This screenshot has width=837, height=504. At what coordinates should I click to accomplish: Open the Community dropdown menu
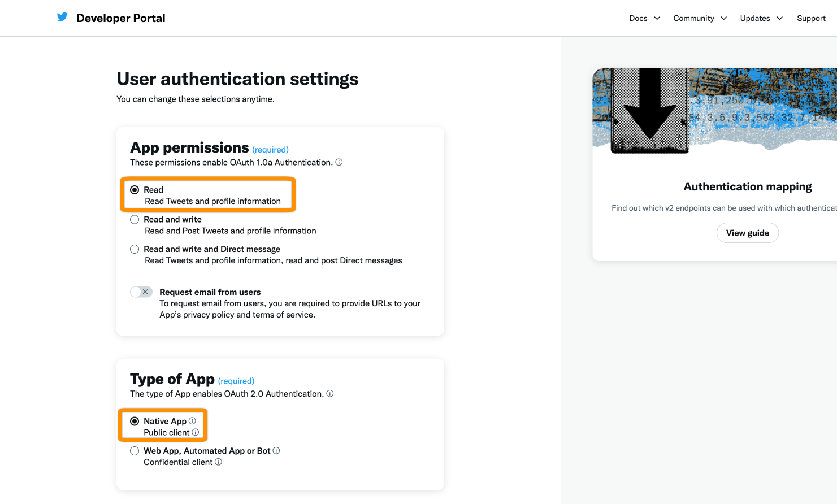pyautogui.click(x=700, y=18)
